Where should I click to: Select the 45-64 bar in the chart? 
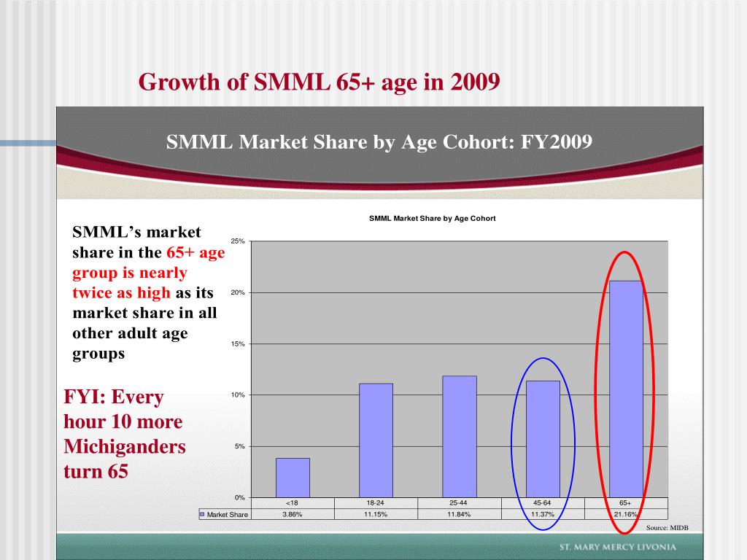[x=543, y=439]
